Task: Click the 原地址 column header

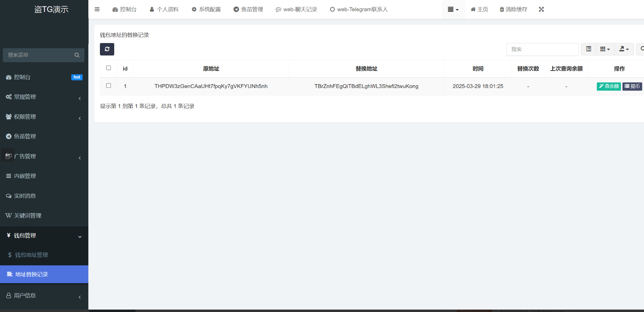Action: (x=211, y=69)
